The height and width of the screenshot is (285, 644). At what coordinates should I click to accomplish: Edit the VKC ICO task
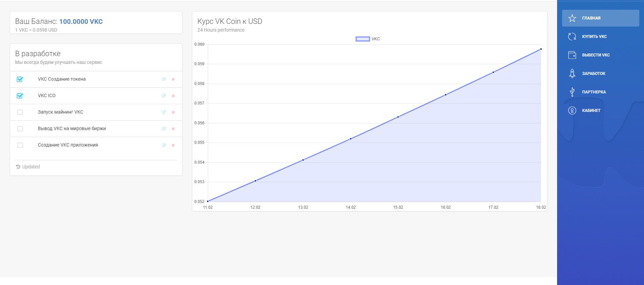164,96
